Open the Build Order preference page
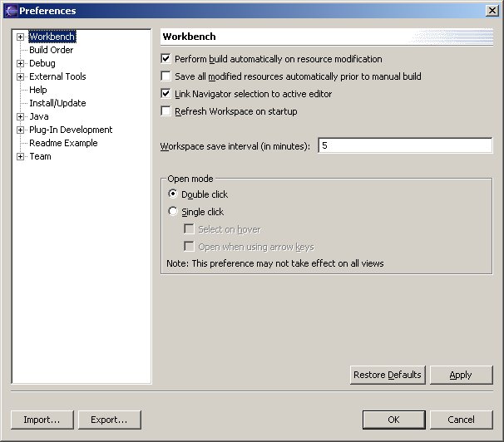Viewport: 504px width, 442px height. pyautogui.click(x=51, y=50)
